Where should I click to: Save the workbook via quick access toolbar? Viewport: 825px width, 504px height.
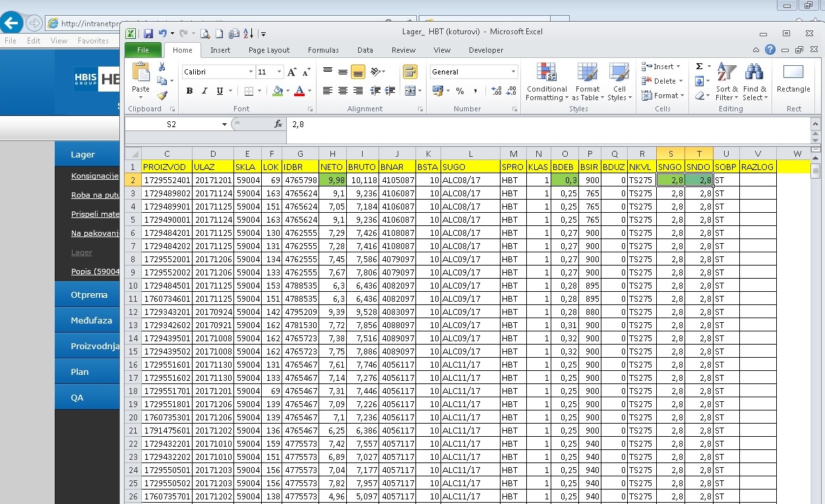(x=148, y=34)
